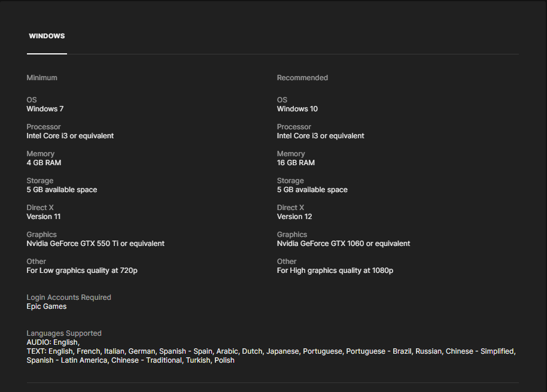Viewport: 547px width, 392px height.
Task: Click the Chinese - Traditional language entry
Action: 146,360
